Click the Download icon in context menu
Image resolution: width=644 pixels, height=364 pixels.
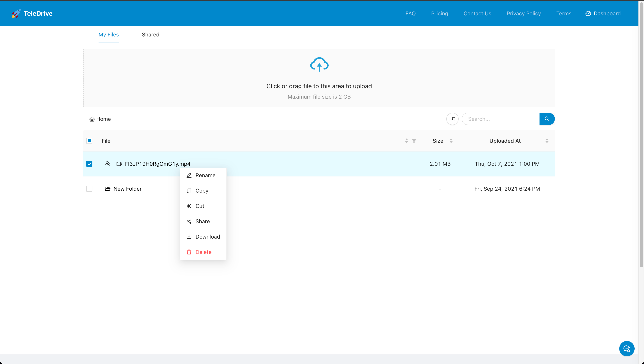click(x=189, y=237)
